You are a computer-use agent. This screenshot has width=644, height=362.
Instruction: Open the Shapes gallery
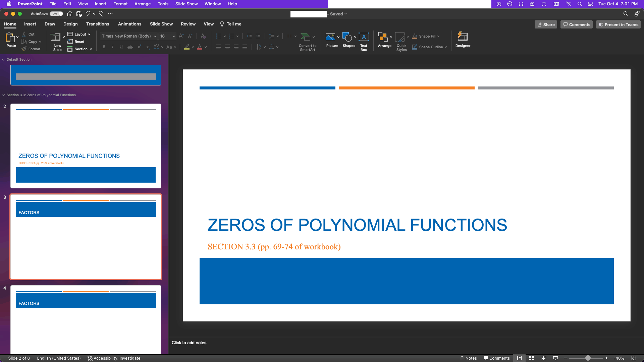pos(347,37)
